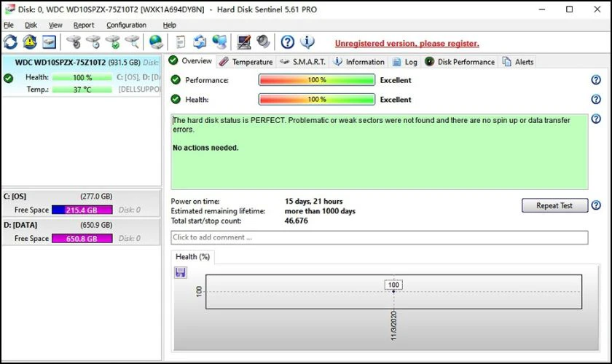
Task: Select the Overview tab
Action: pyautogui.click(x=190, y=61)
